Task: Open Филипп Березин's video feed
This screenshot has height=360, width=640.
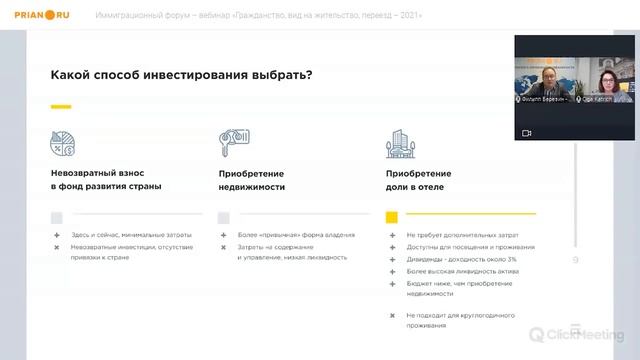Action: pyautogui.click(x=544, y=80)
